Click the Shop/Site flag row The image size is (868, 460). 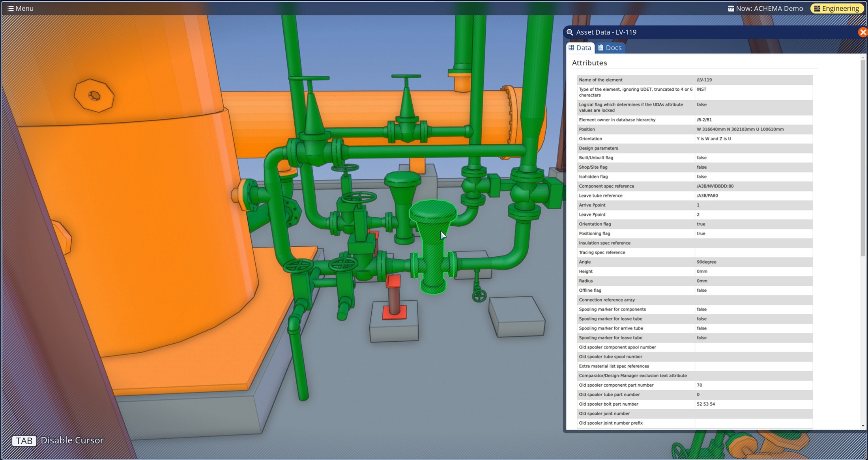695,167
